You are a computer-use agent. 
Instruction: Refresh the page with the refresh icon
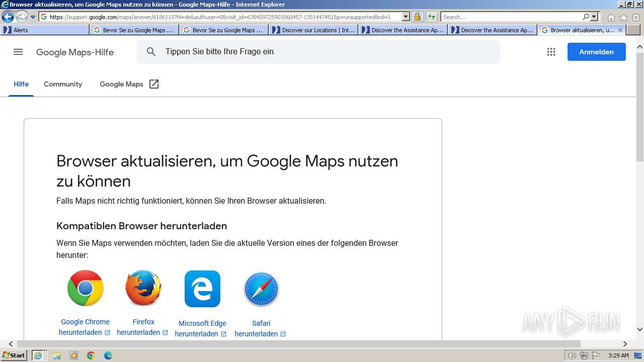coord(432,17)
